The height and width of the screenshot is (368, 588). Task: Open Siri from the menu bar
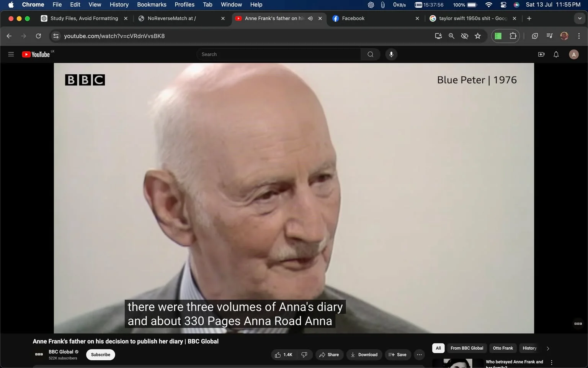coord(516,5)
